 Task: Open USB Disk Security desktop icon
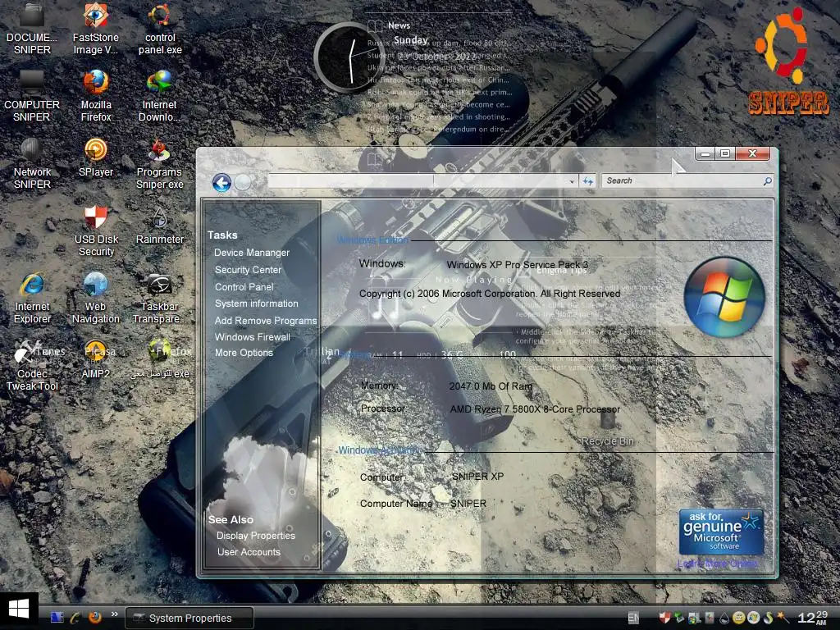tap(96, 231)
